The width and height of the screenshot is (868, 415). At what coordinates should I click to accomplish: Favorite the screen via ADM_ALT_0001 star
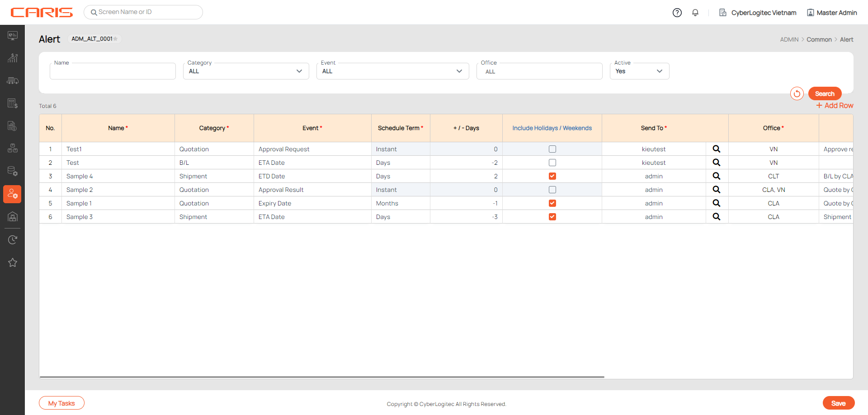116,39
